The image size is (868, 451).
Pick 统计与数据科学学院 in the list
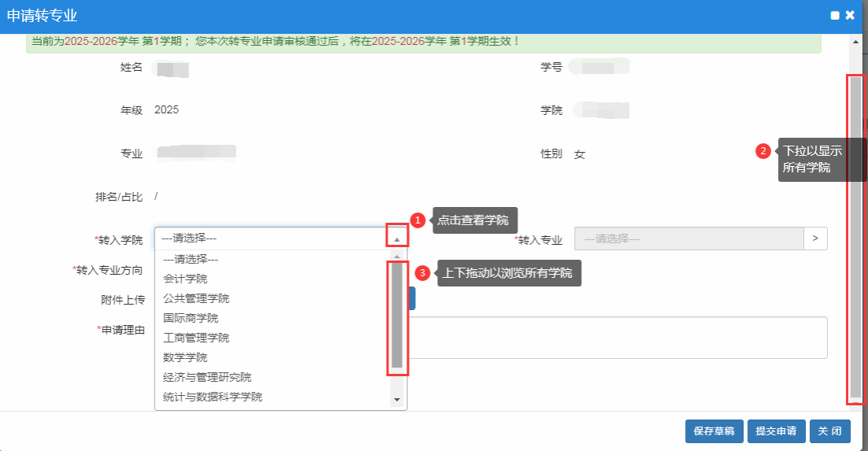(x=213, y=397)
